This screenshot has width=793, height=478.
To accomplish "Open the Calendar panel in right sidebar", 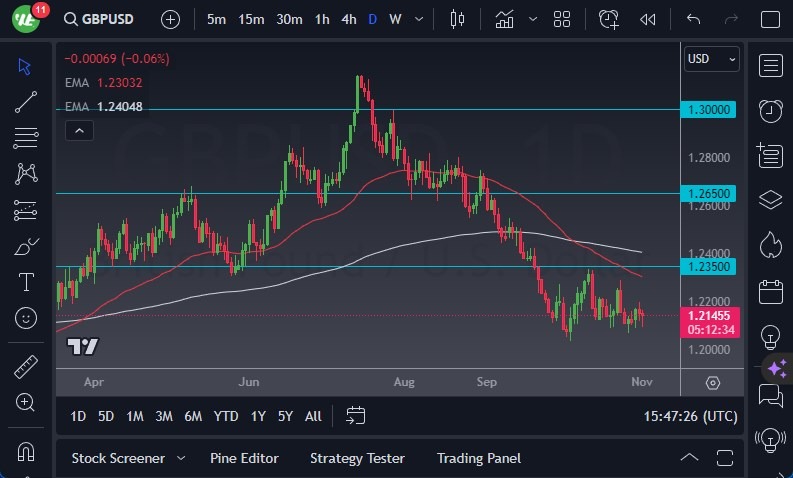I will pyautogui.click(x=770, y=292).
